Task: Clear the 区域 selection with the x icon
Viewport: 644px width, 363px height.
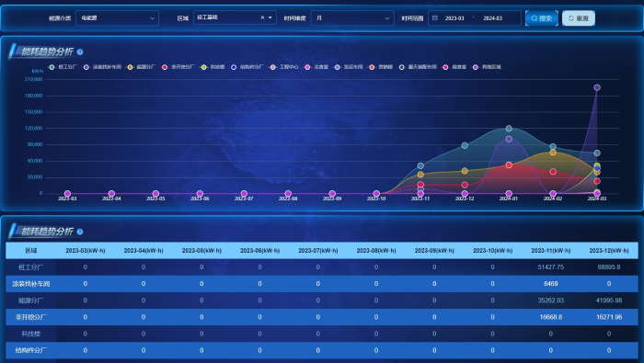Action: point(262,17)
